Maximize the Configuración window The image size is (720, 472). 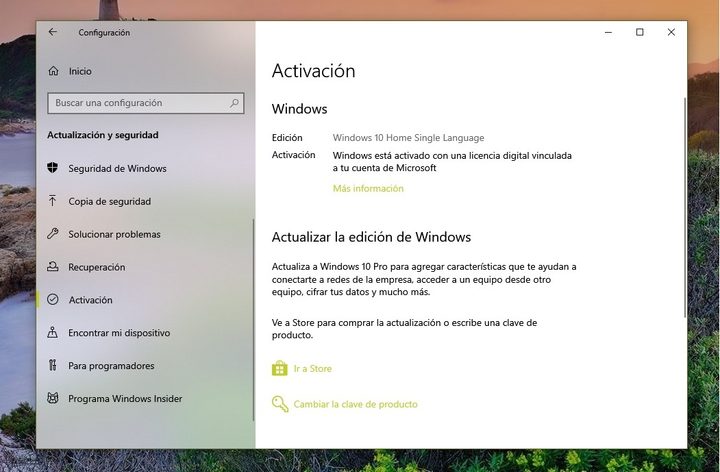tap(640, 32)
